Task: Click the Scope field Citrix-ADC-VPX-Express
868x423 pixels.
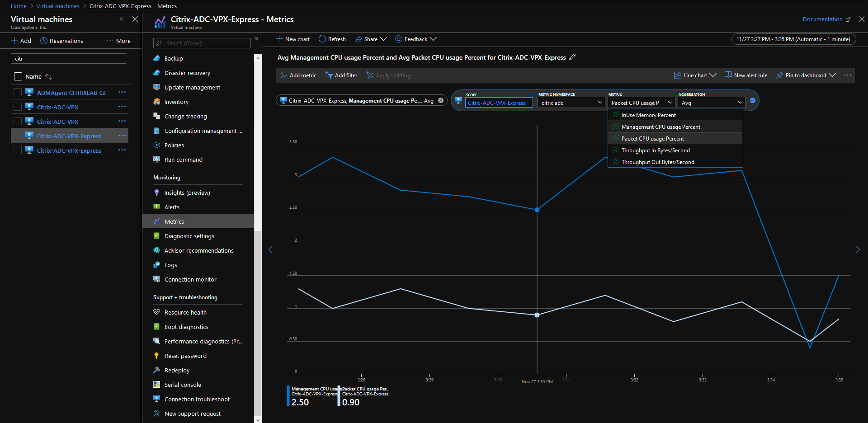Action: click(499, 103)
